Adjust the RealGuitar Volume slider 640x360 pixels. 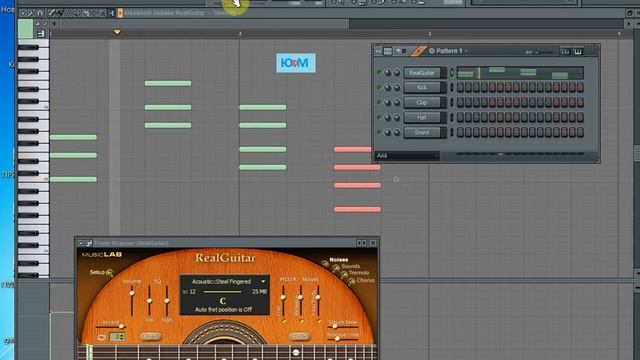132,301
